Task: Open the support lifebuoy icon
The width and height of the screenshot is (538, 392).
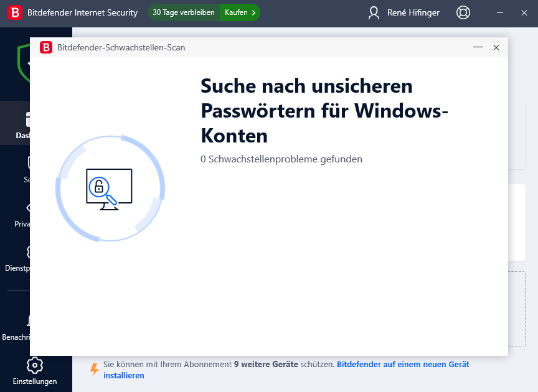Action: 463,12
